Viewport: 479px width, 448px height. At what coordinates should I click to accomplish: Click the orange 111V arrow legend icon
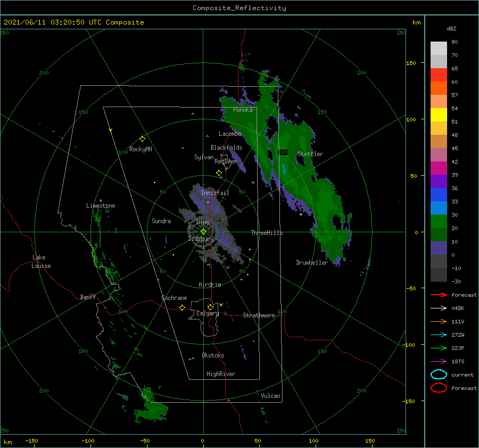coord(439,321)
